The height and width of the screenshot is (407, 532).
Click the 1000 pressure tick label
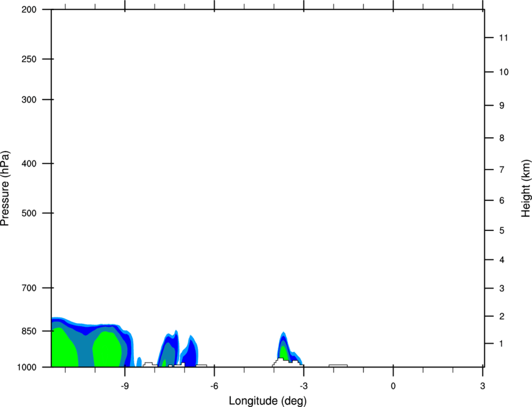tap(27, 368)
